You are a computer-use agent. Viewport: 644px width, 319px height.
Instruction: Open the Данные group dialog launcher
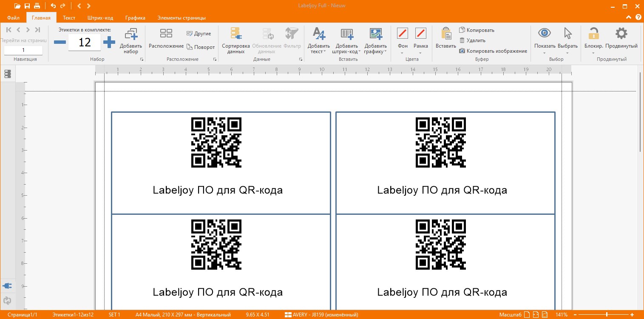tap(301, 60)
